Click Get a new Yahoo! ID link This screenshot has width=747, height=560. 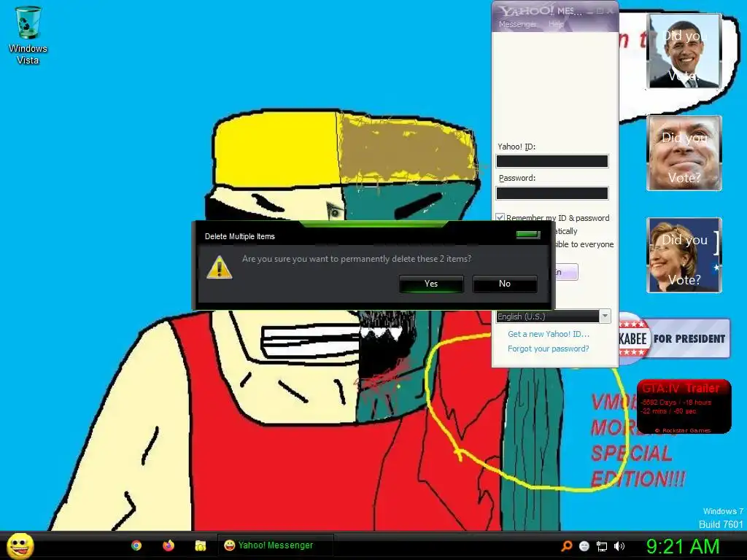click(549, 334)
